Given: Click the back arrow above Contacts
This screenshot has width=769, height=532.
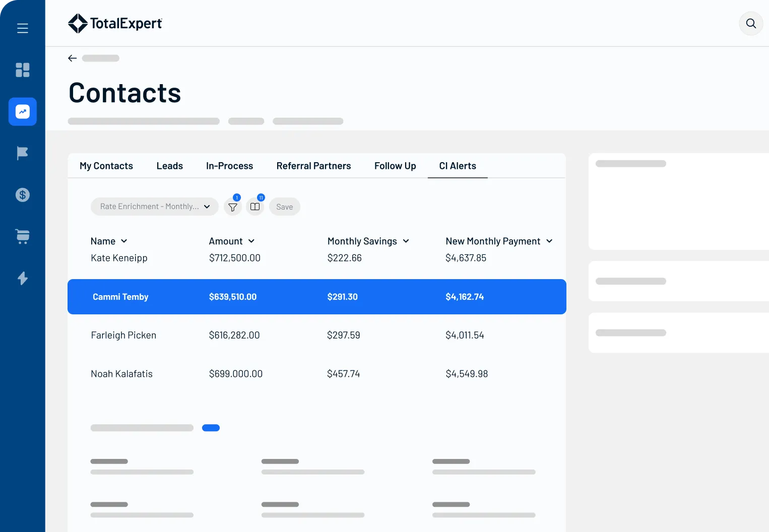Looking at the screenshot, I should (72, 58).
